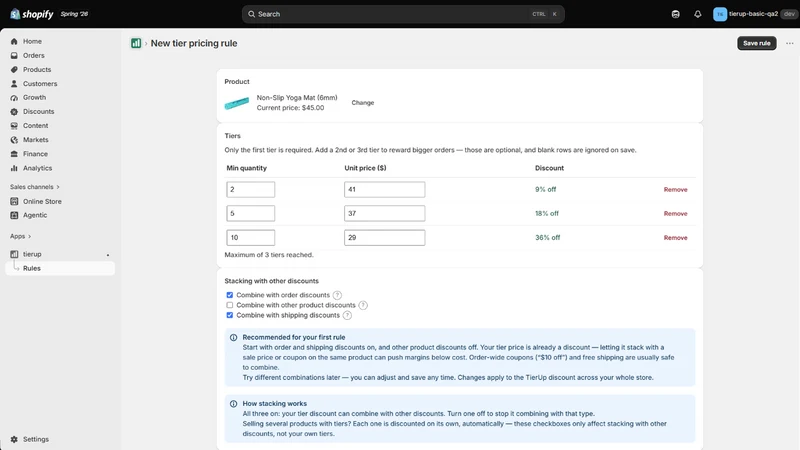Click the '36% off' discount text
Image resolution: width=800 pixels, height=450 pixels.
tap(547, 238)
